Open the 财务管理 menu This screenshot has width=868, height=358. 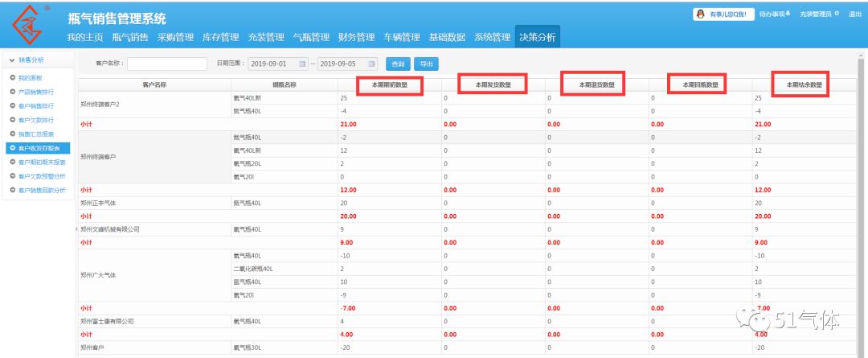[x=357, y=38]
